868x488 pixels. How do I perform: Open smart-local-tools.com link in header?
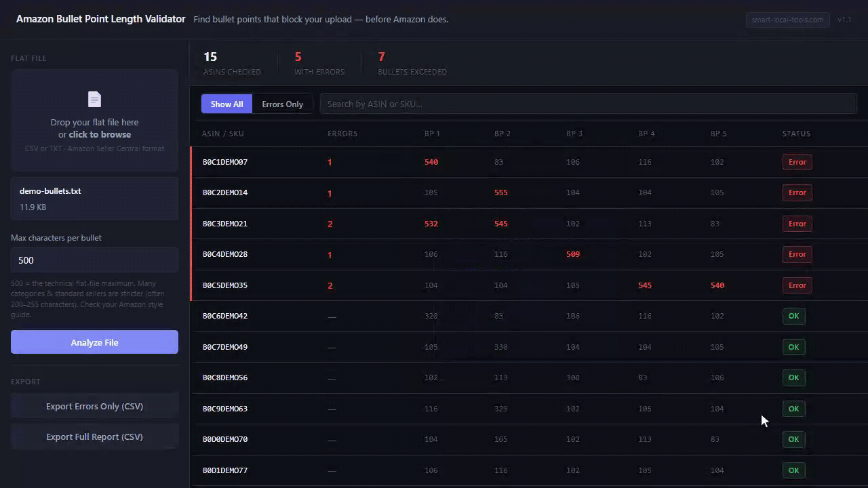pyautogui.click(x=787, y=20)
